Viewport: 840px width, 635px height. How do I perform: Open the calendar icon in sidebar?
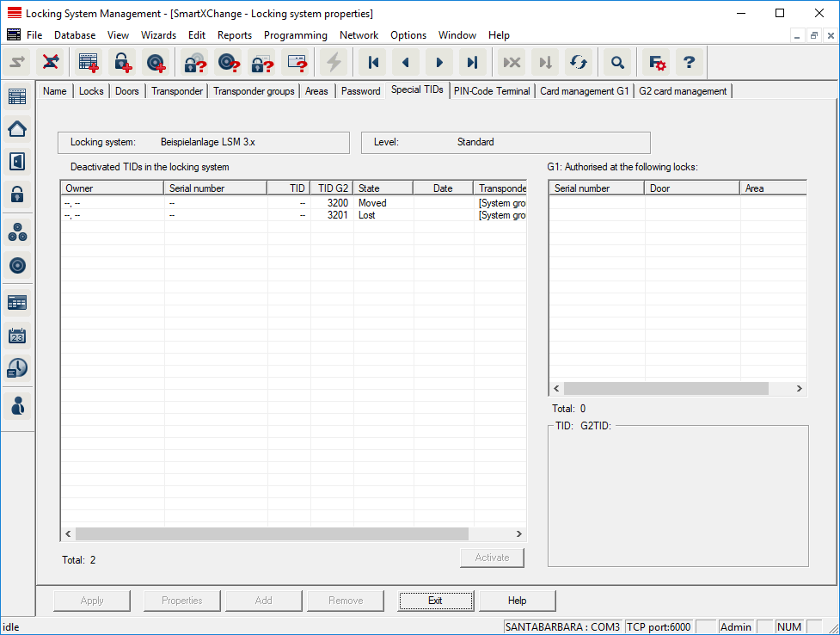pos(17,335)
